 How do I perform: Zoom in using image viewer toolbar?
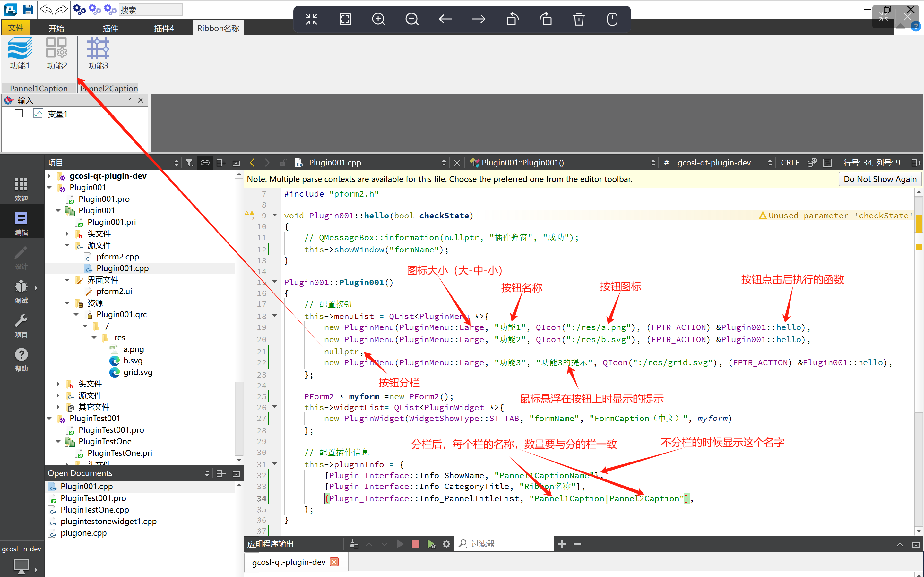pyautogui.click(x=378, y=19)
